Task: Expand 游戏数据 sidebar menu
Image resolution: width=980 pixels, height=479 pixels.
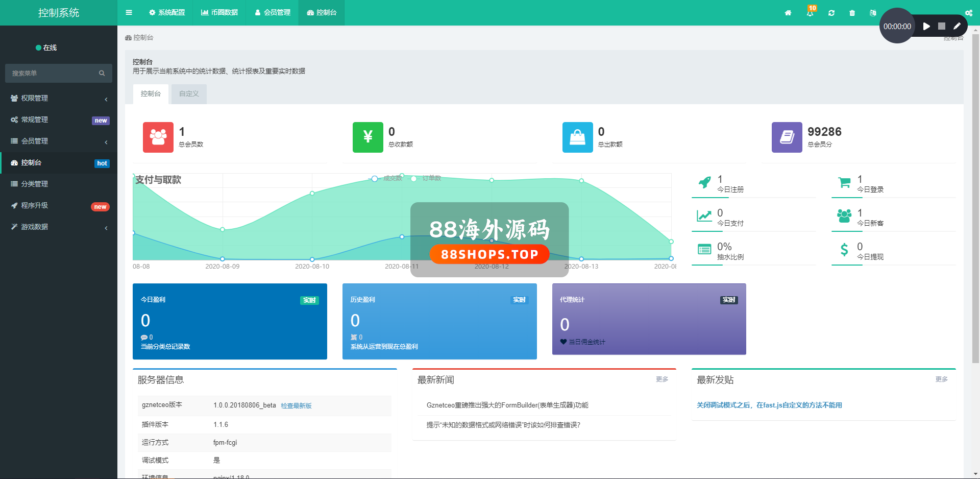Action: click(x=59, y=227)
